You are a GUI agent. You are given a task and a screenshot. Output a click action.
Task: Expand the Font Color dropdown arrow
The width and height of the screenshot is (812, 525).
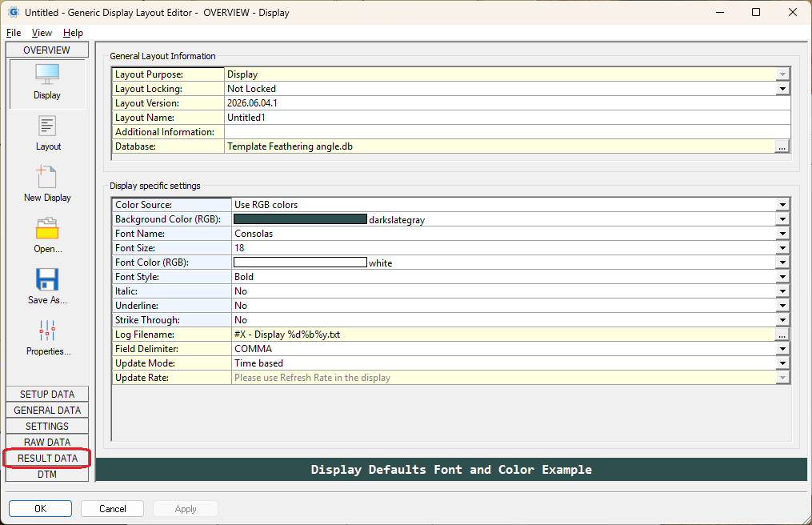coord(782,262)
